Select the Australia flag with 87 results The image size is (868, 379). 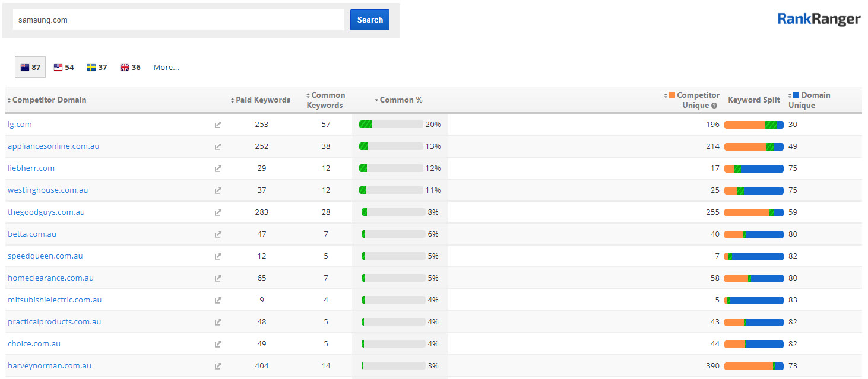coord(30,67)
